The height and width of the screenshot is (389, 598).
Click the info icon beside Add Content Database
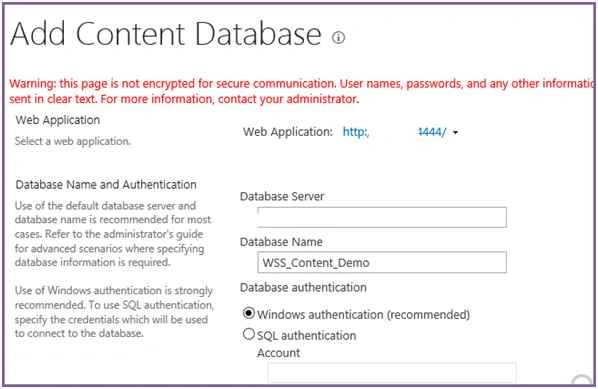[338, 37]
